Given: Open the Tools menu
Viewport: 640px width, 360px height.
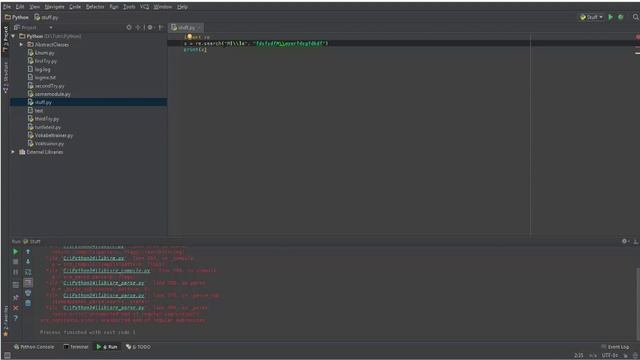Looking at the screenshot, I should tap(129, 7).
